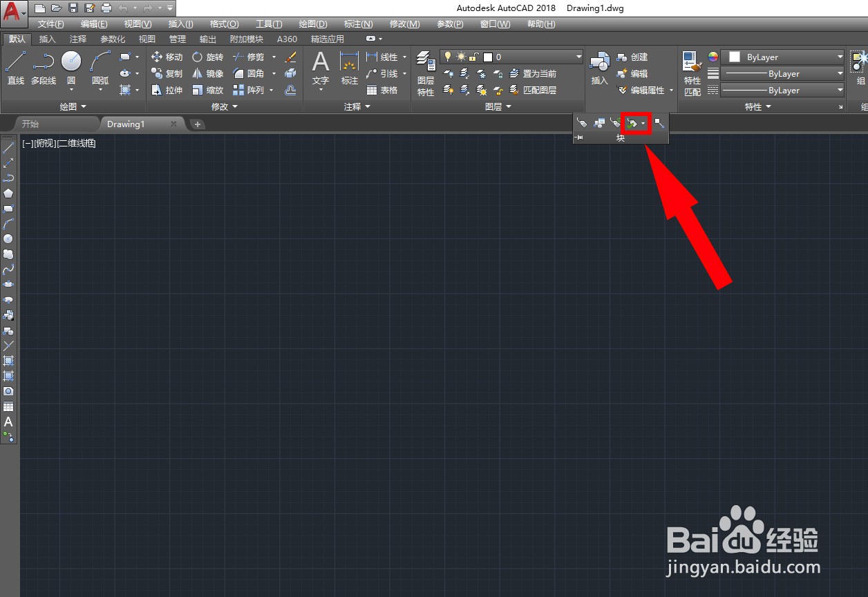Open the Tools (工具) menu
The width and height of the screenshot is (868, 597).
[268, 24]
